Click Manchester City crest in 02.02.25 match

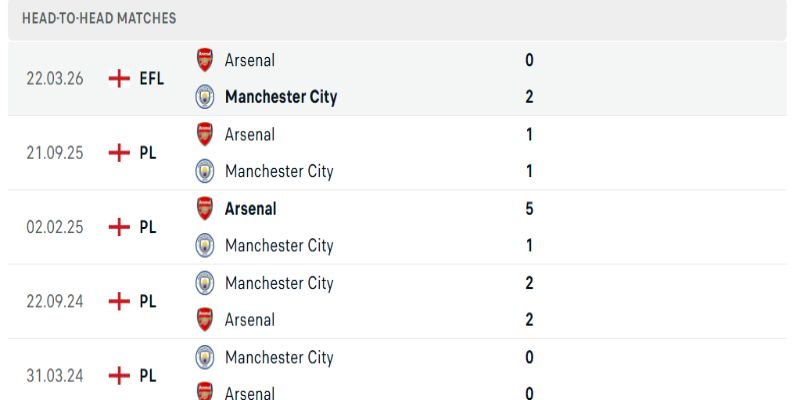pyautogui.click(x=205, y=245)
